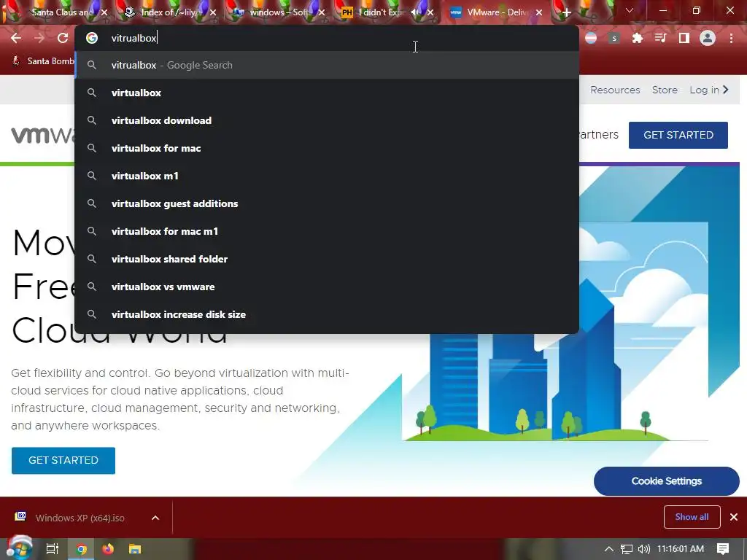
Task: Select 'virtualbox for mac' suggestion
Action: pyautogui.click(x=327, y=148)
